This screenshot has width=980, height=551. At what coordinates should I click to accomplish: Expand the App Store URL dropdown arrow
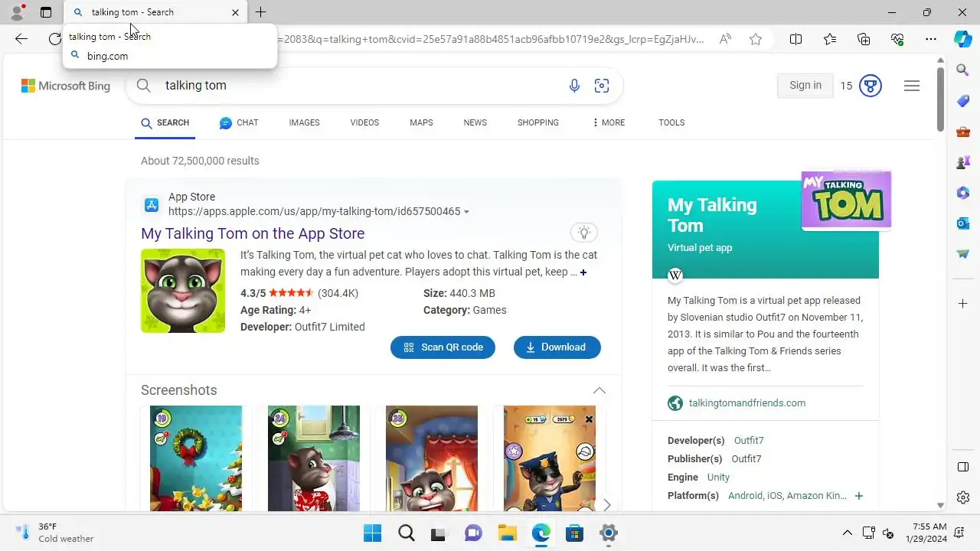(466, 212)
